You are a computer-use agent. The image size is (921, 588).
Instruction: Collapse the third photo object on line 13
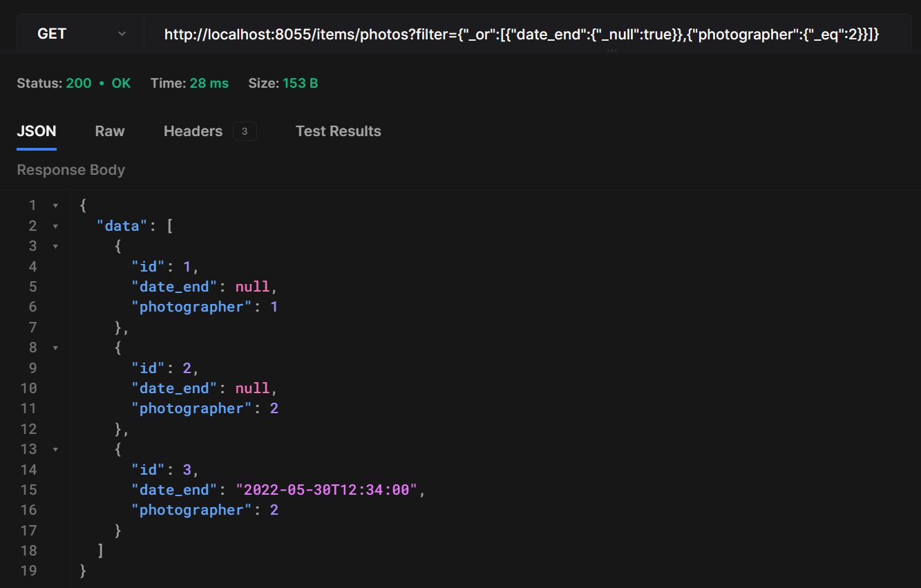(55, 449)
